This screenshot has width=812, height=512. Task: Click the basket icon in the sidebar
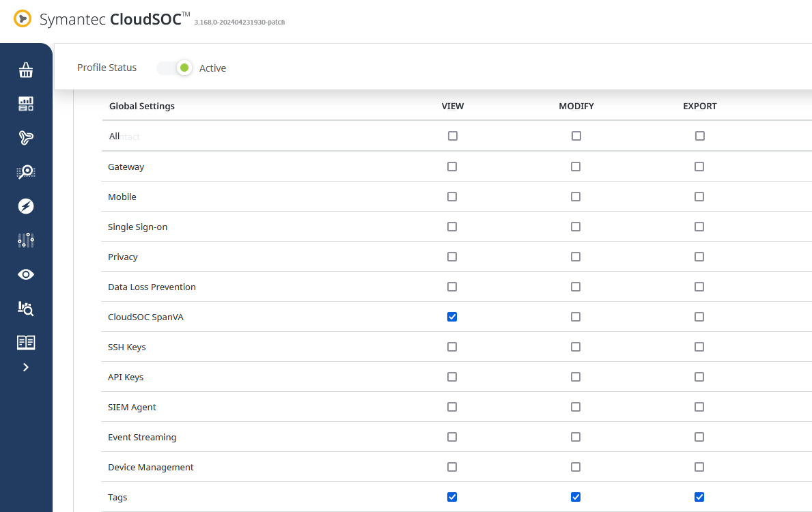pyautogui.click(x=26, y=70)
